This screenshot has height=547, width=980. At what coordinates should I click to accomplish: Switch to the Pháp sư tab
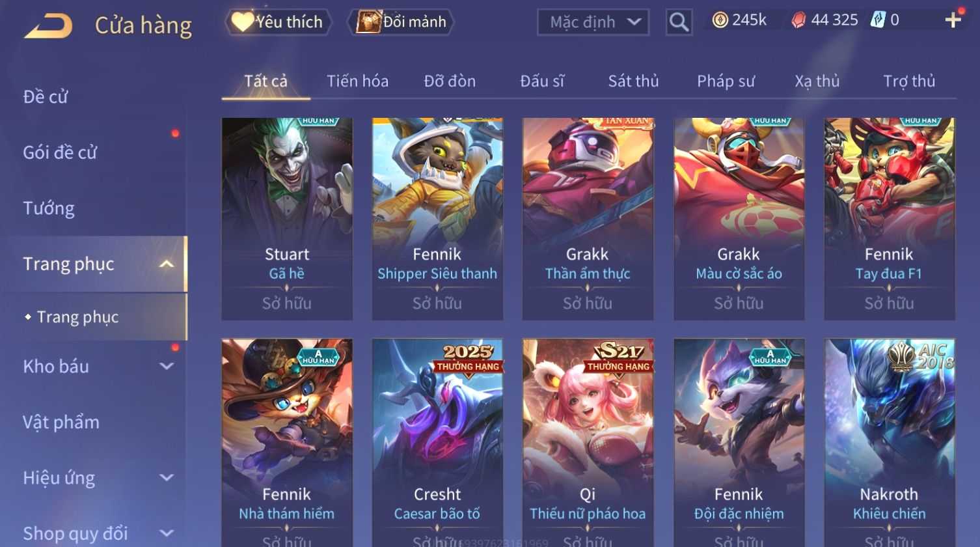[x=726, y=81]
